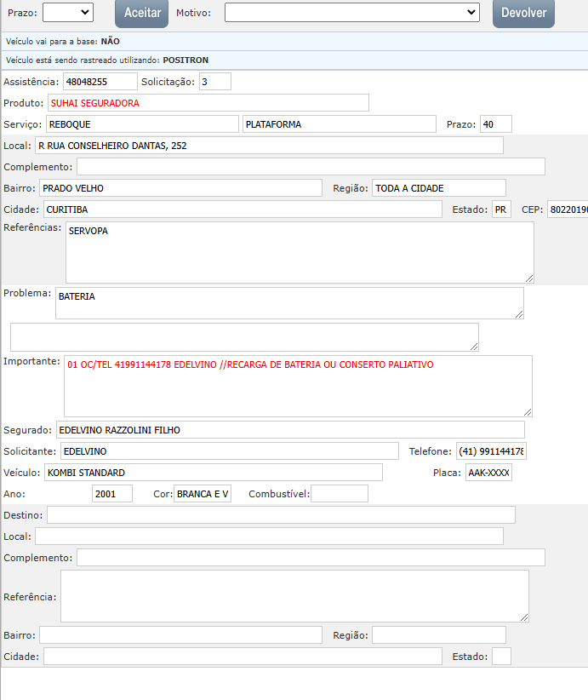Viewport: 588px width, 700px height.
Task: Click the destination Região field
Action: (x=439, y=635)
